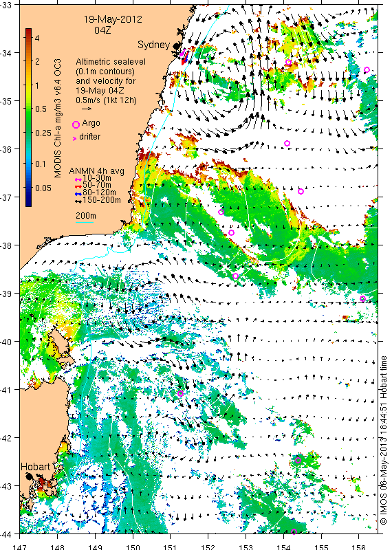Click the colorbar tick value "0.25"

(x=43, y=133)
